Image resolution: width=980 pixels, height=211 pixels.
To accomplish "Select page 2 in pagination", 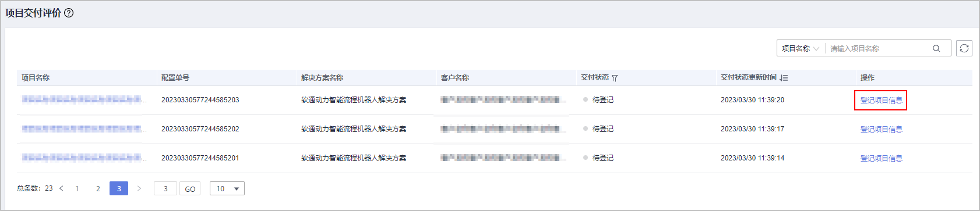I will tap(98, 188).
